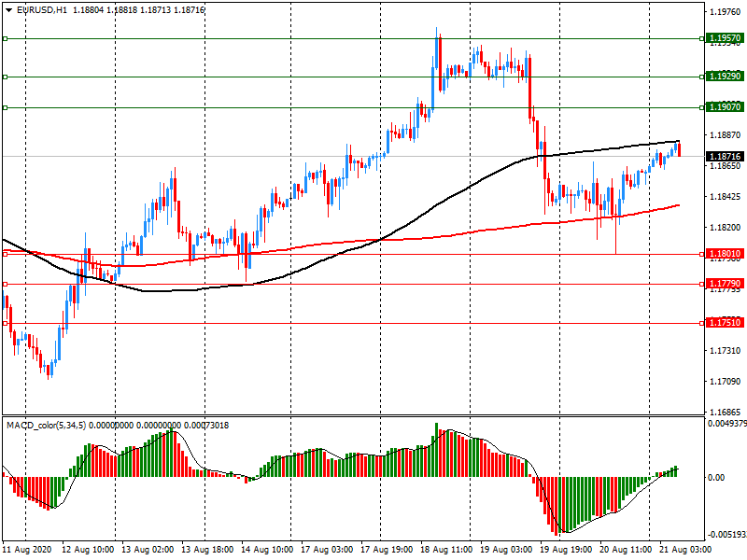Click the 21 Aug 03:00 time label
The height and width of the screenshot is (560, 747).
pyautogui.click(x=685, y=550)
